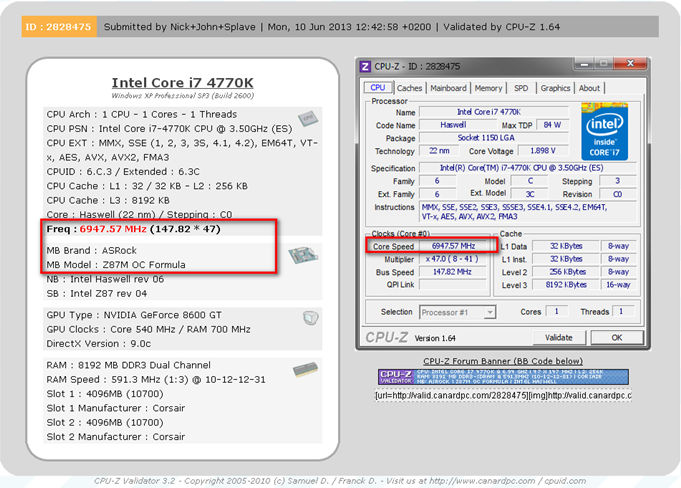Select the Memory tab
Screen dimensions: 681x488
[x=488, y=88]
